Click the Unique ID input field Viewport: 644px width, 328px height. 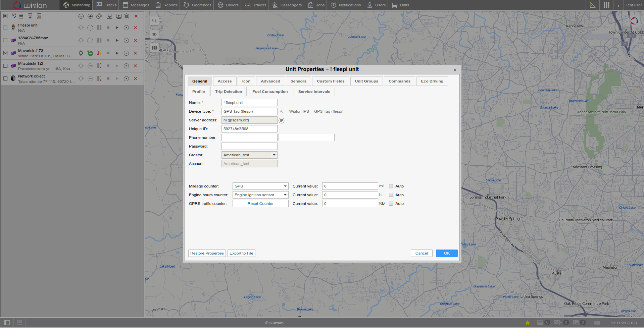249,129
